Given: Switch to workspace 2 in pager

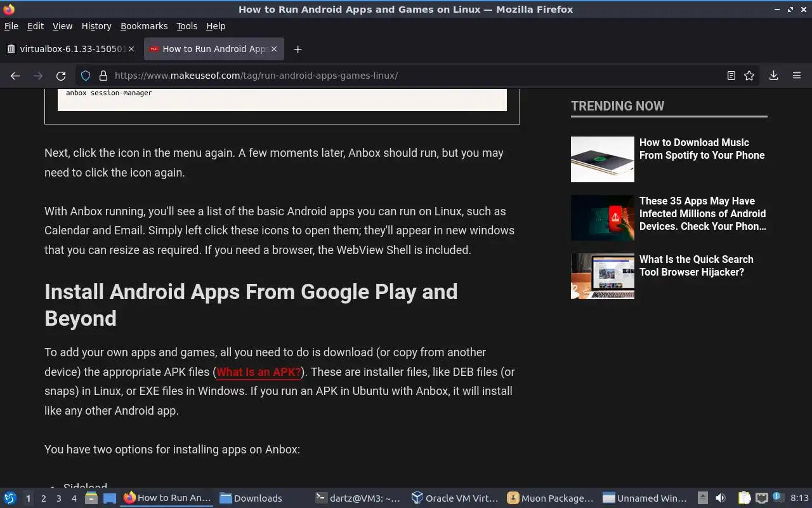Looking at the screenshot, I should coord(43,498).
